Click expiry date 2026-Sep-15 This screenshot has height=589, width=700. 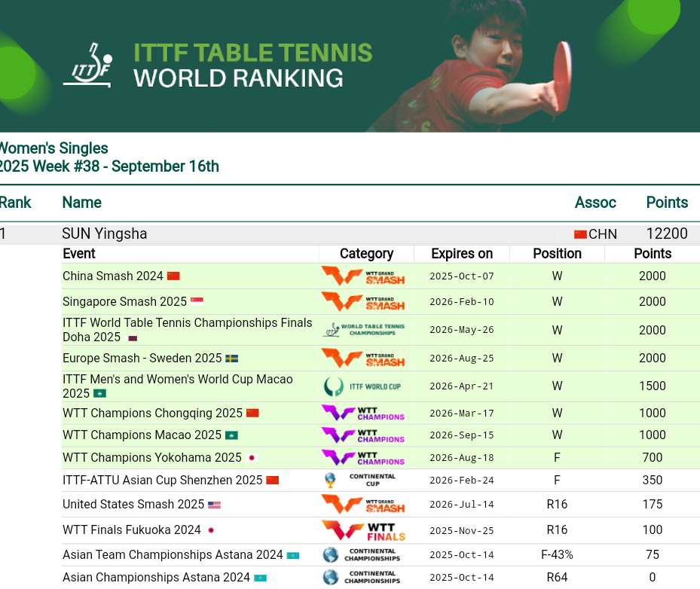(462, 435)
